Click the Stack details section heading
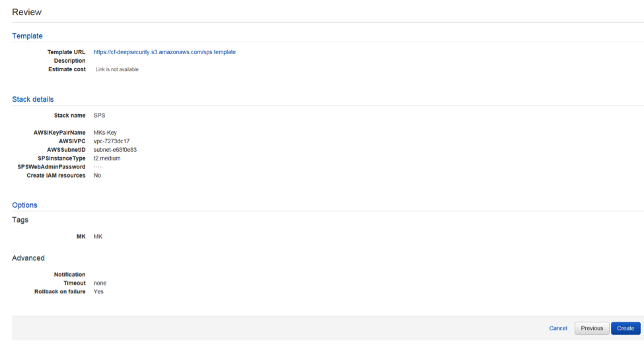644x346 pixels. tap(33, 99)
